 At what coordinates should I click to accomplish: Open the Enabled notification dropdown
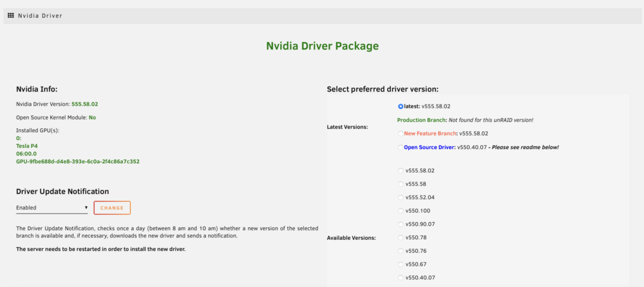(52, 208)
